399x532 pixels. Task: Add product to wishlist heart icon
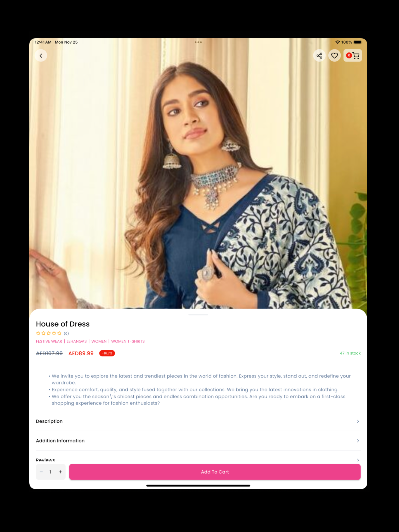(x=334, y=55)
